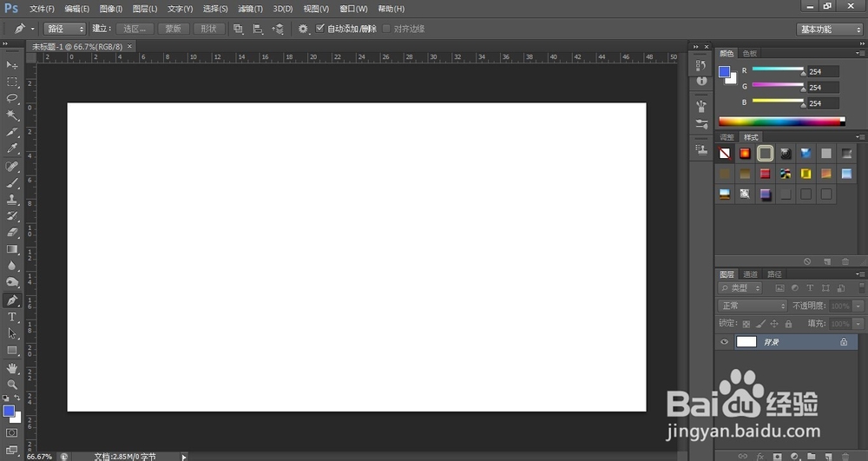Toggle lock image pixels brush icon
This screenshot has width=868, height=461.
(x=760, y=324)
